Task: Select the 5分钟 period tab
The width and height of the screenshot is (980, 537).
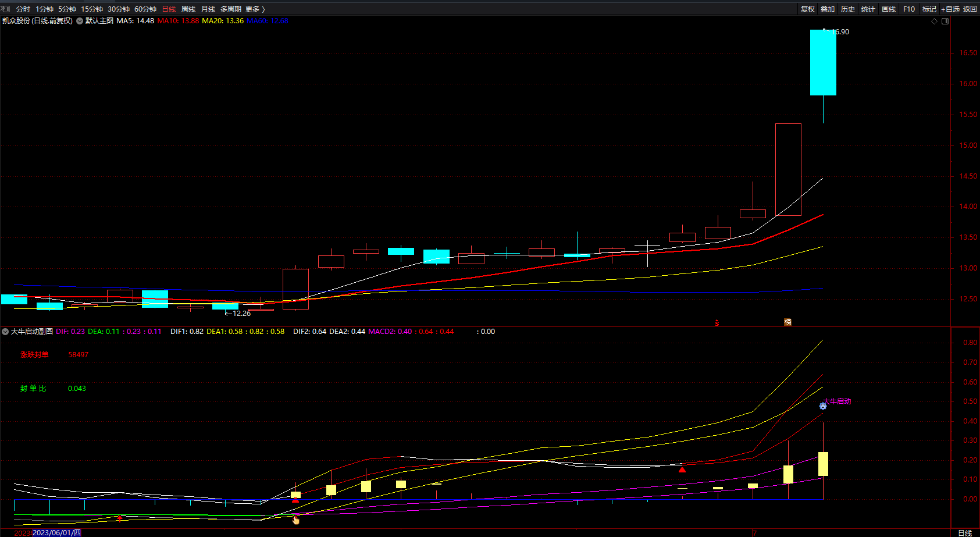Action: tap(67, 9)
